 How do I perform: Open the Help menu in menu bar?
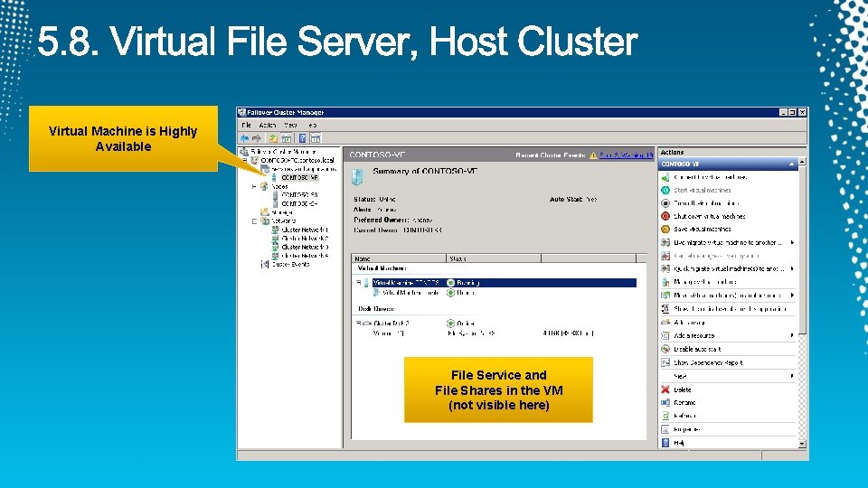pos(313,125)
